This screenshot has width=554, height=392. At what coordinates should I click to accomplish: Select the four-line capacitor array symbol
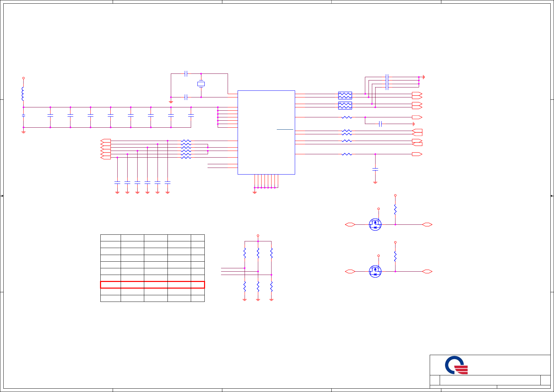click(x=387, y=82)
